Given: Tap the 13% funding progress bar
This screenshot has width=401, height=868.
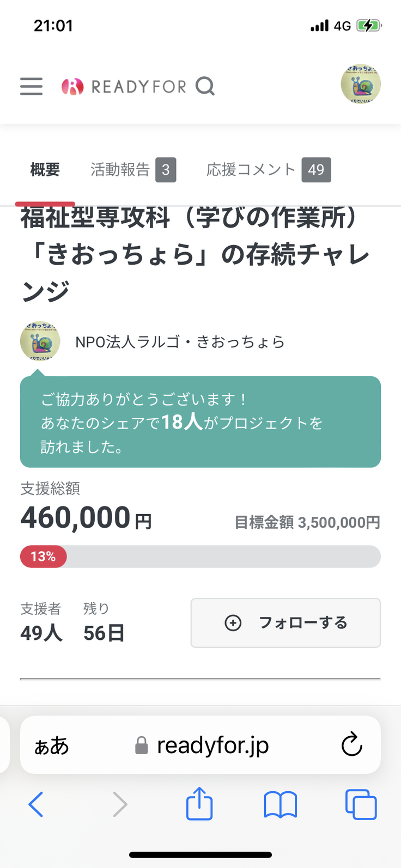Looking at the screenshot, I should 200,557.
